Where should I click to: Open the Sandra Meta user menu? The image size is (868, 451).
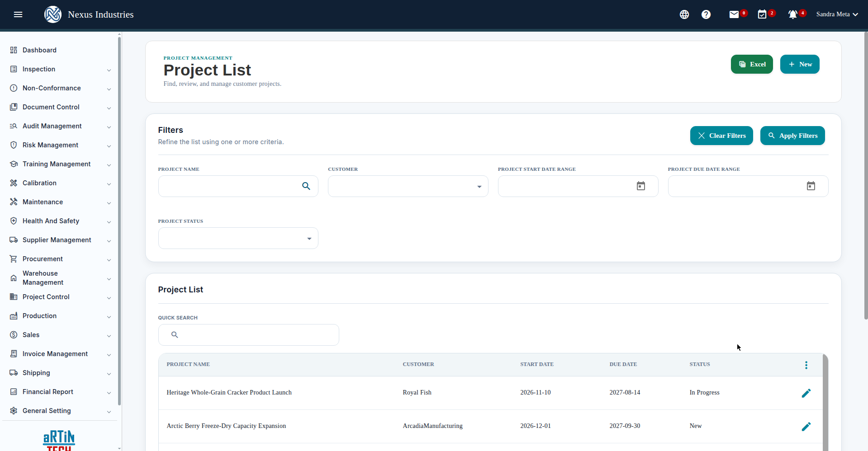coord(837,14)
